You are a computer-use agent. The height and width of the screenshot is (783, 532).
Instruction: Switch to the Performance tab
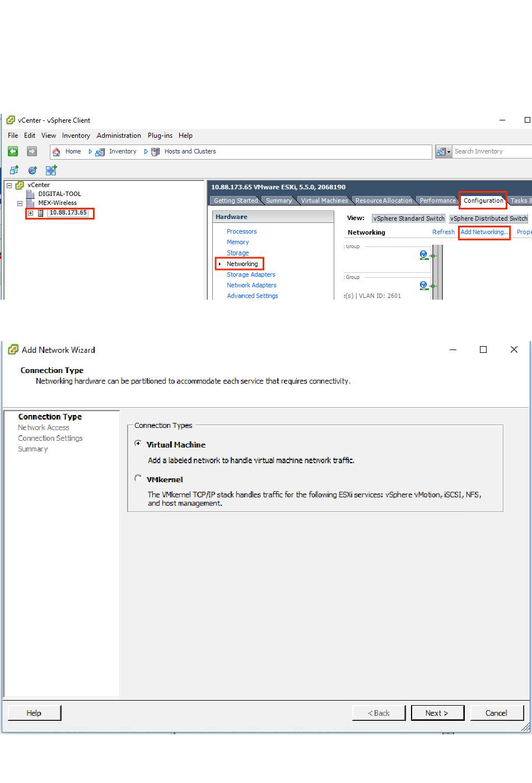coord(438,201)
